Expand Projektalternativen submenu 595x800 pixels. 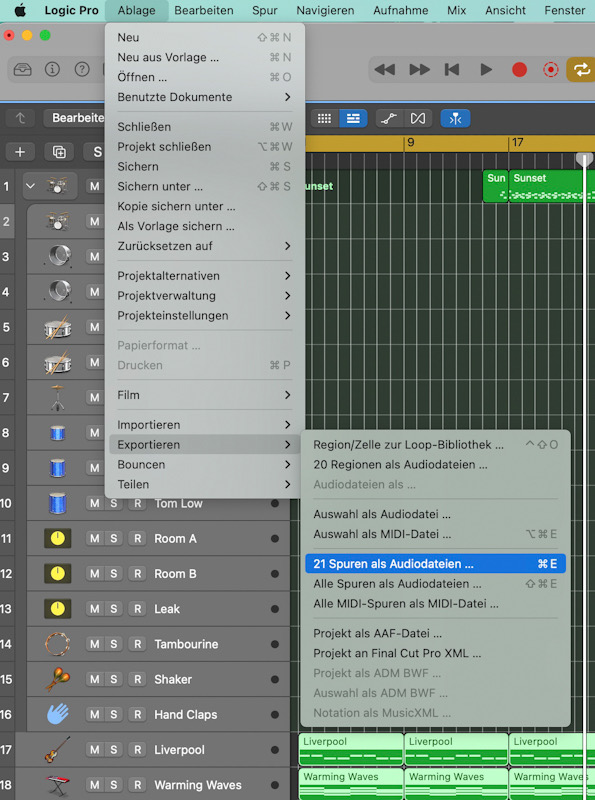205,276
